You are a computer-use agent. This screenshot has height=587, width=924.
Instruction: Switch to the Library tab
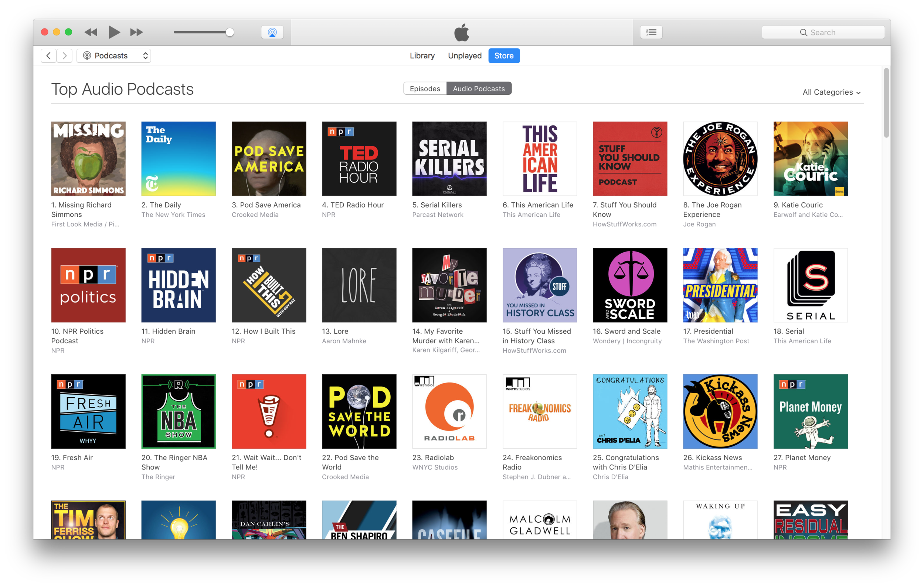click(x=422, y=56)
